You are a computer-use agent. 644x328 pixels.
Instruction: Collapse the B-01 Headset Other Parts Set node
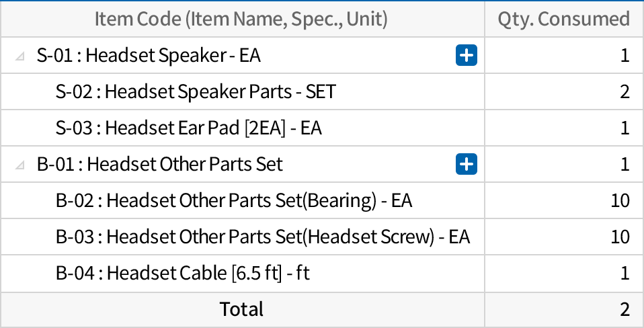click(20, 165)
